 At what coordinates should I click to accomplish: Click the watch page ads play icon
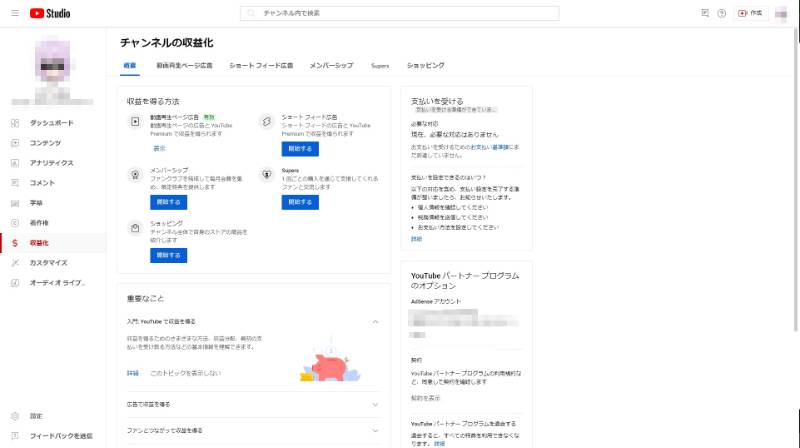135,121
